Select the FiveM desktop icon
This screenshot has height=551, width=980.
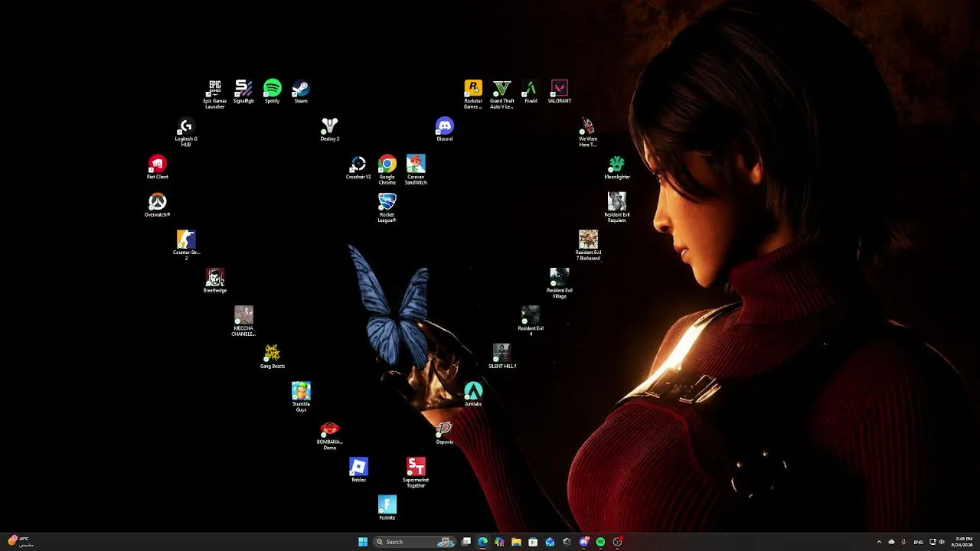point(531,91)
